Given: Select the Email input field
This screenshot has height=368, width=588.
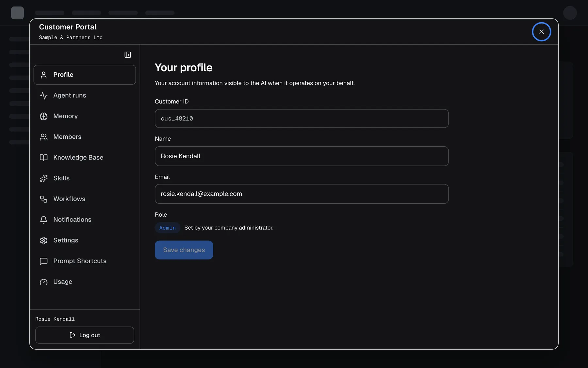Looking at the screenshot, I should tap(302, 194).
